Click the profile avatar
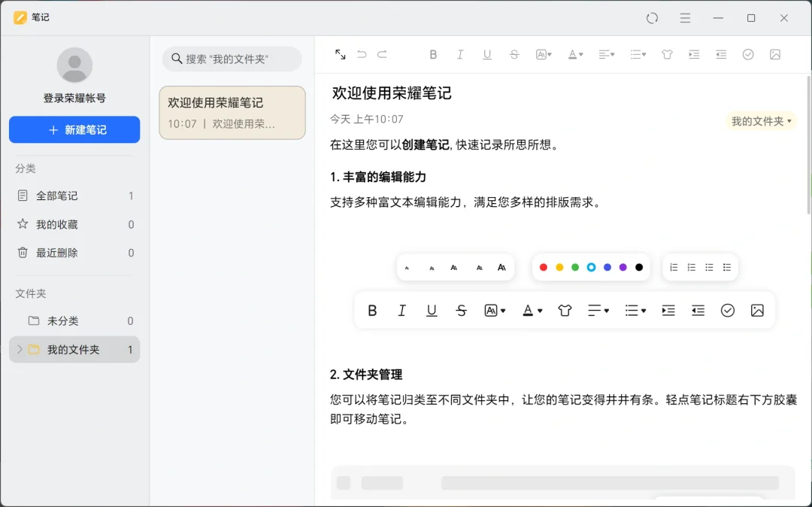Viewport: 812px width, 507px height. 74,65
